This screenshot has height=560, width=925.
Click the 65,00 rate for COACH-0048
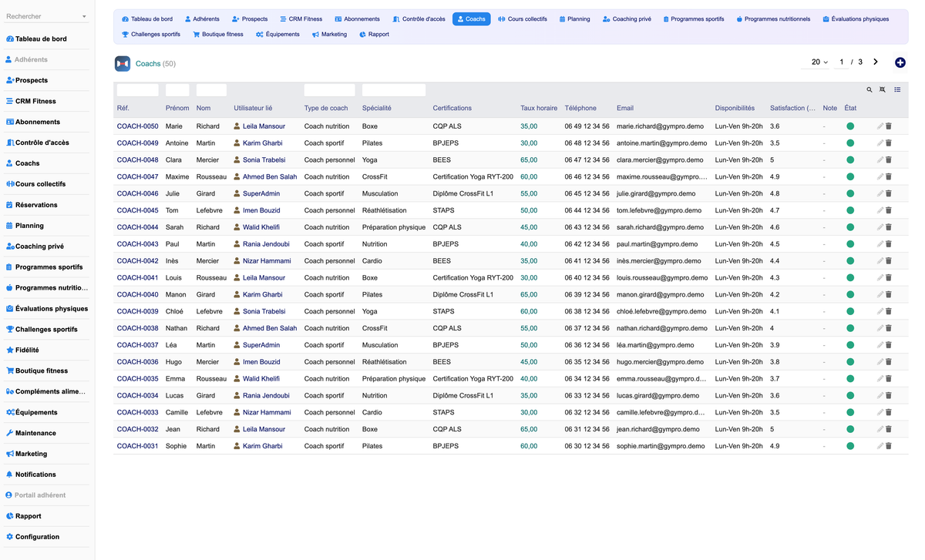coord(529,160)
